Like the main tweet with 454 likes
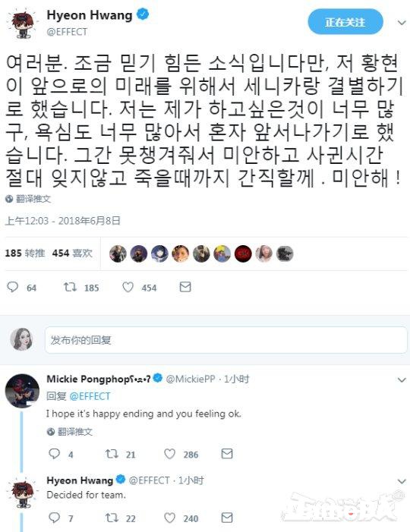Viewport: 410px width, 532px height. click(x=128, y=288)
